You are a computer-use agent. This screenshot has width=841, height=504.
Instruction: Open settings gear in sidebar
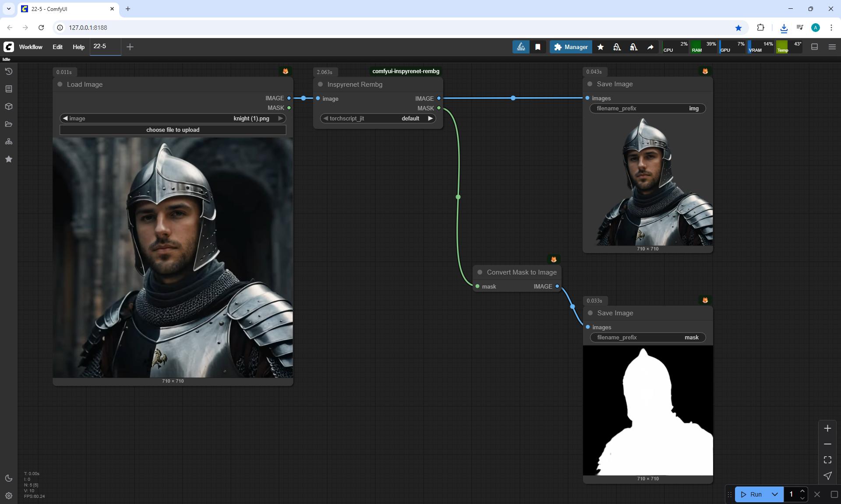point(9,496)
